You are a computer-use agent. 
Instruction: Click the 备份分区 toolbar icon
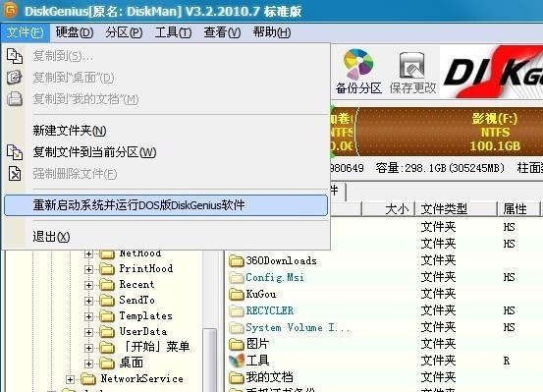[x=358, y=65]
